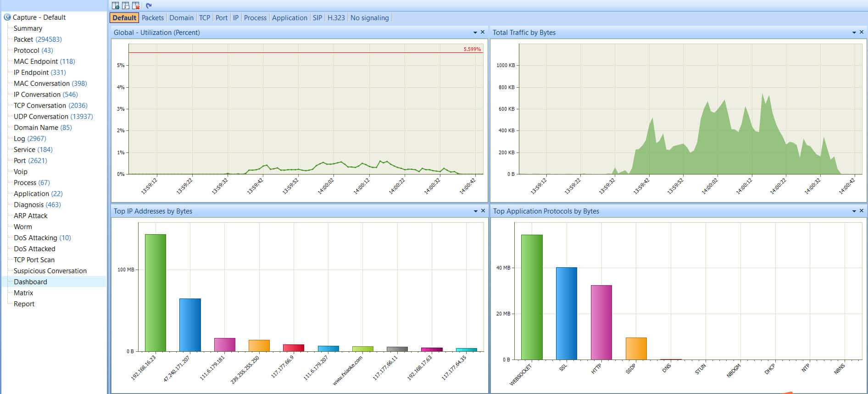Select MAC Endpoint (118)
The image size is (868, 394).
click(x=44, y=62)
